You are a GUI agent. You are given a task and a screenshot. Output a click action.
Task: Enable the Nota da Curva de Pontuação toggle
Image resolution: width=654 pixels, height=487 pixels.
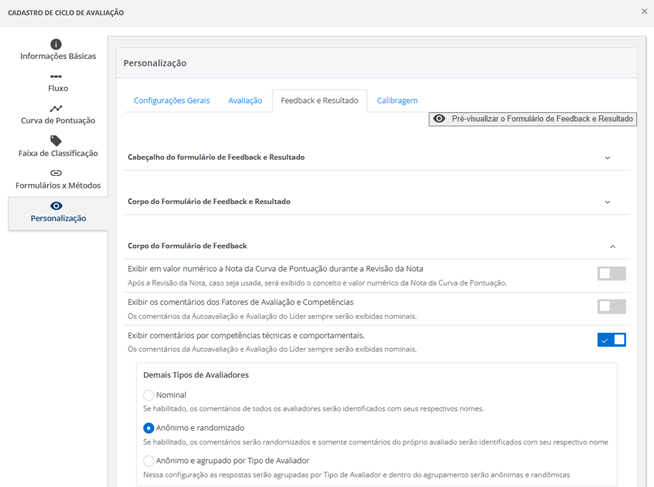tap(611, 274)
